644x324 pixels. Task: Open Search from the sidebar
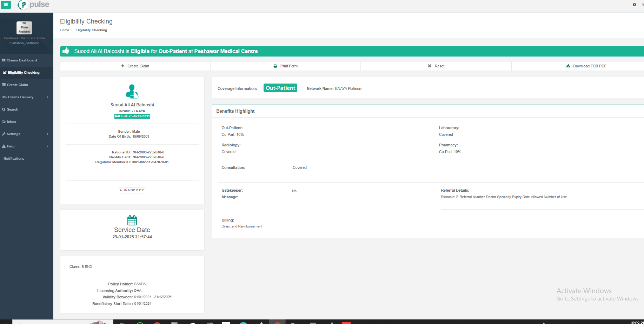tap(13, 110)
